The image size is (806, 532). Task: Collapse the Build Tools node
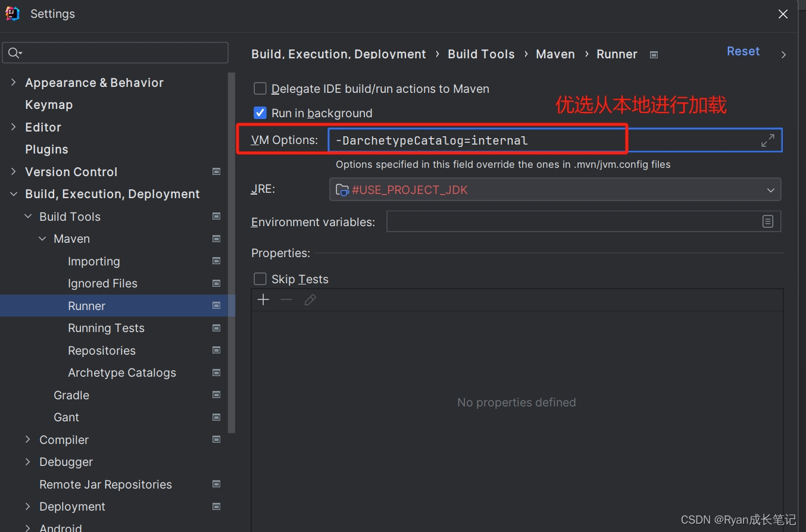(28, 216)
